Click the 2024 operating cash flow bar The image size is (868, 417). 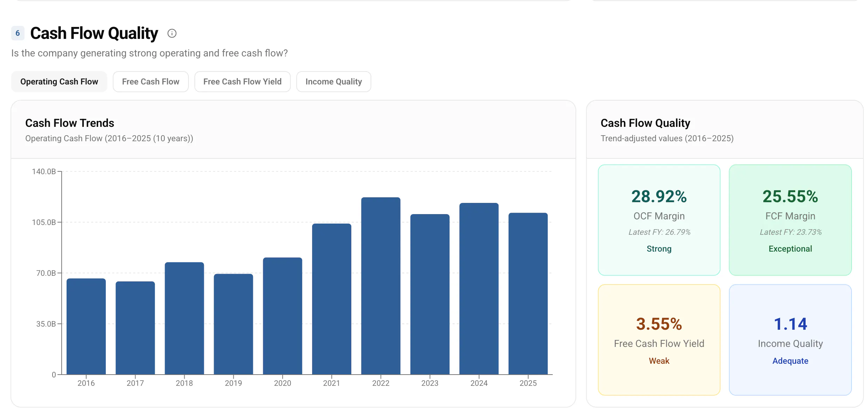pyautogui.click(x=479, y=288)
